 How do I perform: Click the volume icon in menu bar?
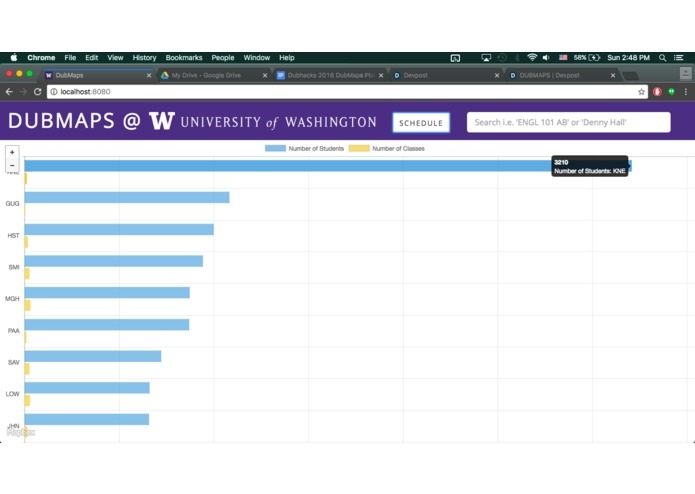(547, 58)
